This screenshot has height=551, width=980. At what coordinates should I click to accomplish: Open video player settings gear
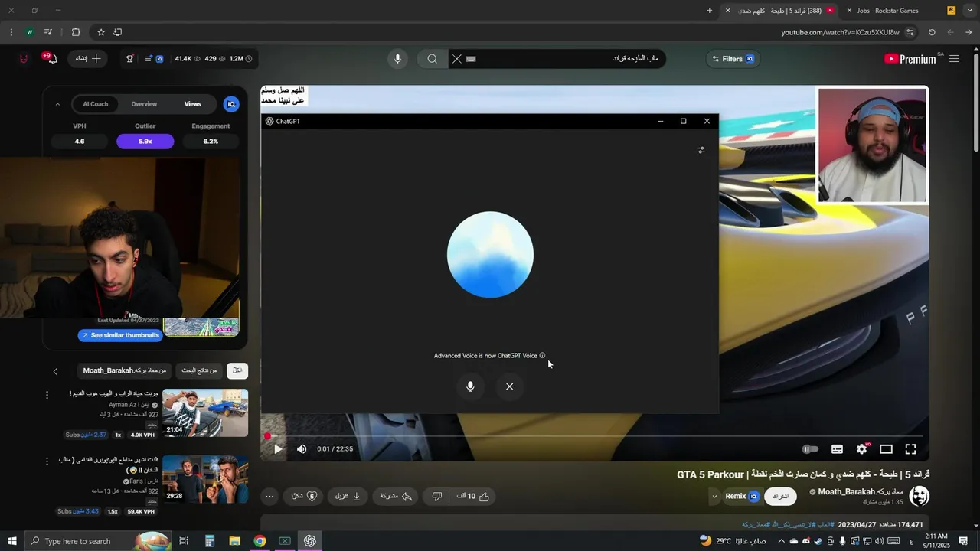pos(862,449)
